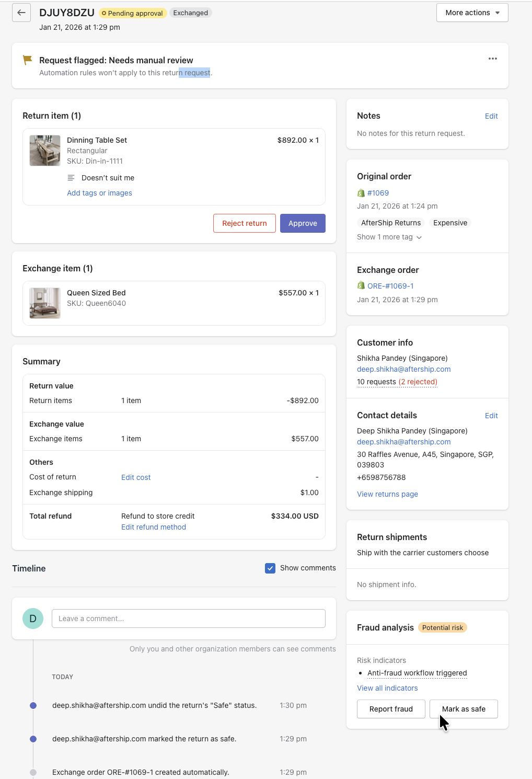Click Mark as safe button

(x=464, y=709)
